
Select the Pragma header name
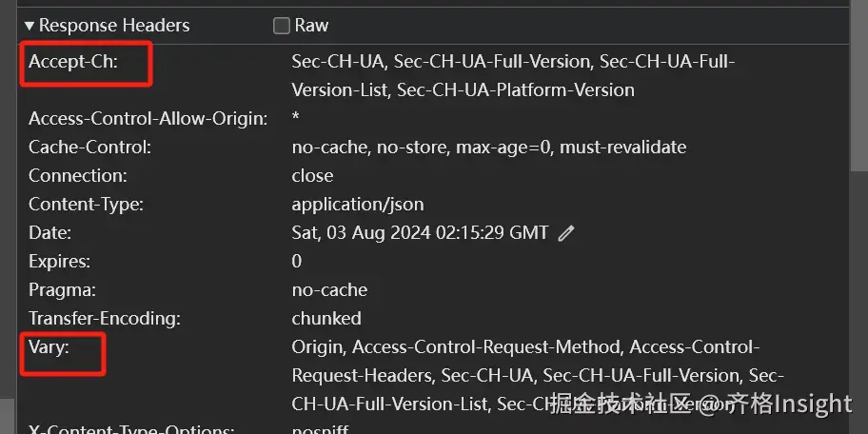(62, 290)
